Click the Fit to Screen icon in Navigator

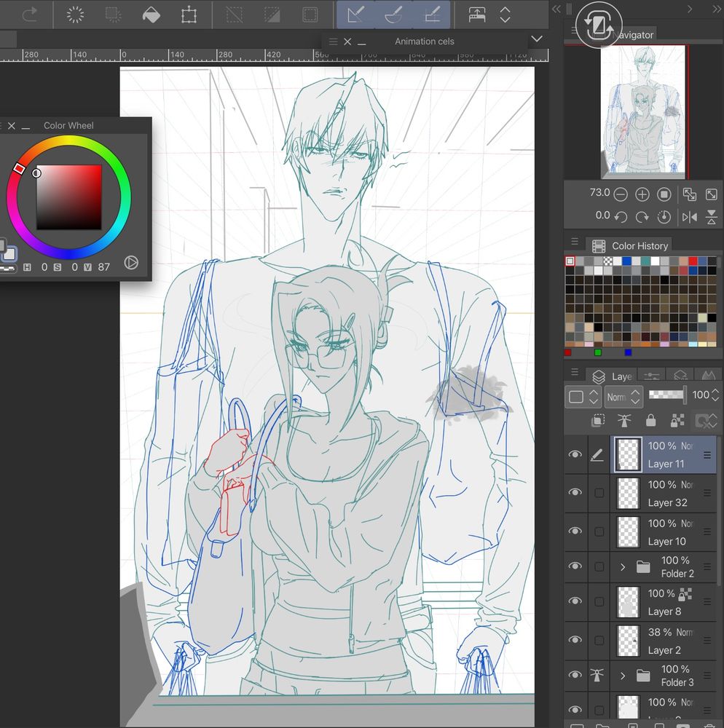[712, 194]
